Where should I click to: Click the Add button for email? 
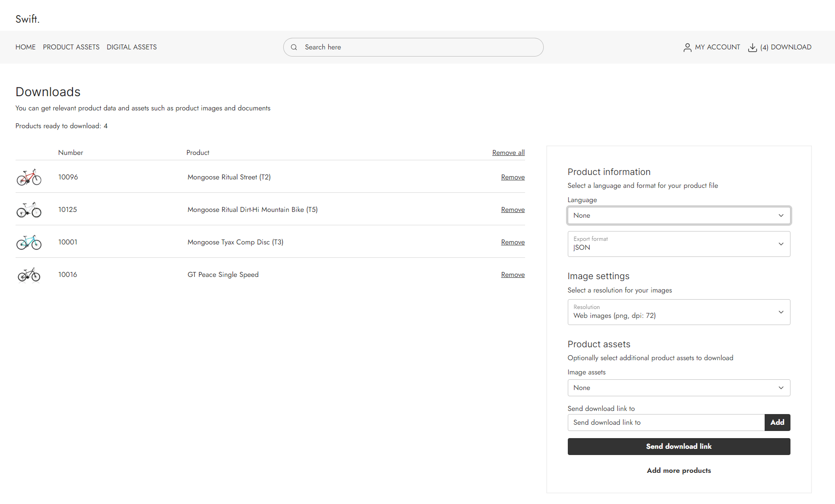coord(777,423)
